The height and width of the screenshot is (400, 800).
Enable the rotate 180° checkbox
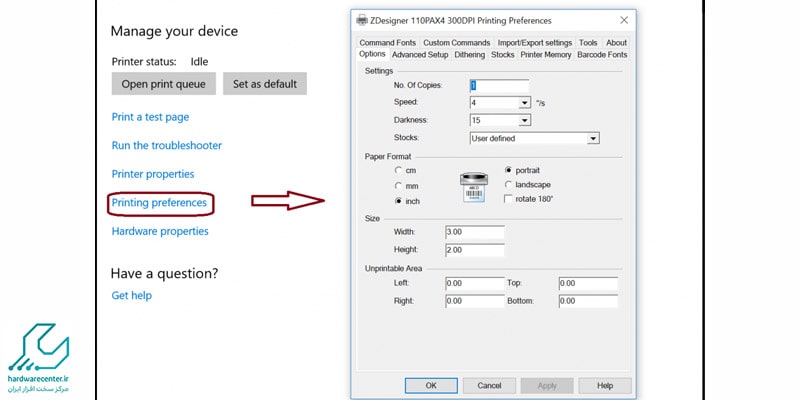(508, 199)
